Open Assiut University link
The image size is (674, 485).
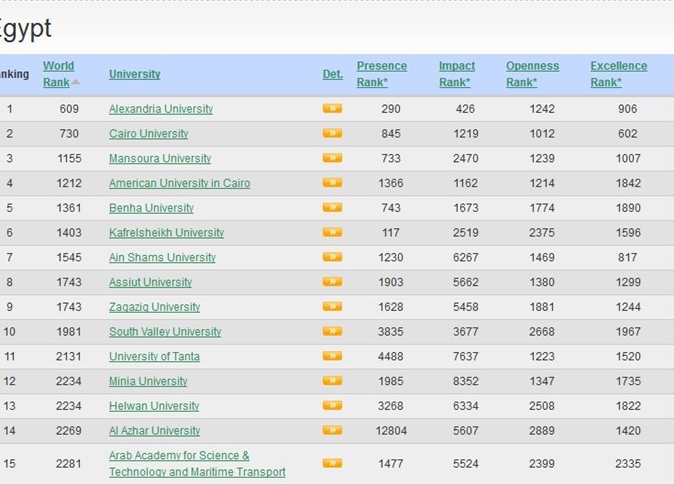(x=150, y=282)
